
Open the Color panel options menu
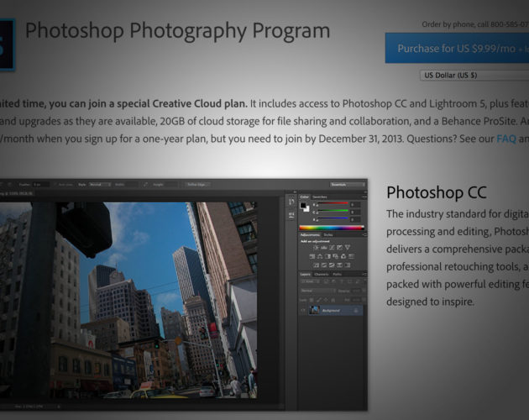(364, 197)
